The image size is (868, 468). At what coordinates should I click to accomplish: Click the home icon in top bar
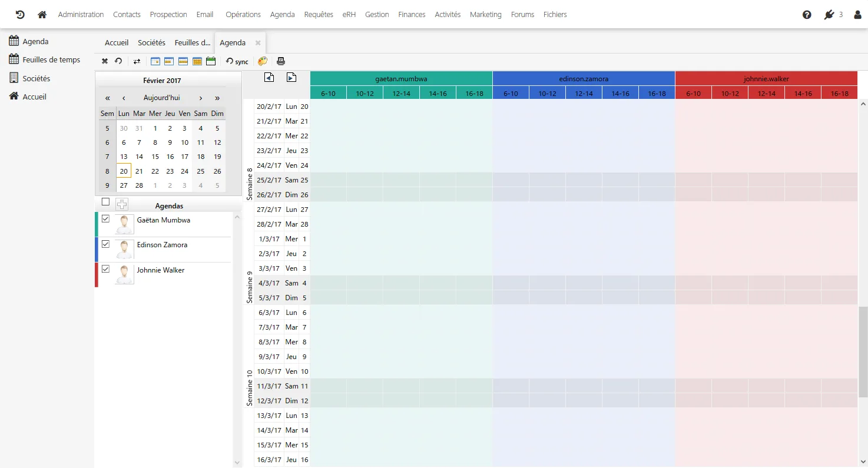click(x=42, y=15)
